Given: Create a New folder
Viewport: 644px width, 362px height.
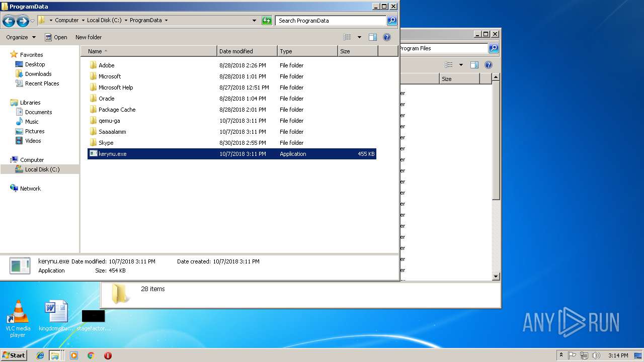Looking at the screenshot, I should pos(89,37).
